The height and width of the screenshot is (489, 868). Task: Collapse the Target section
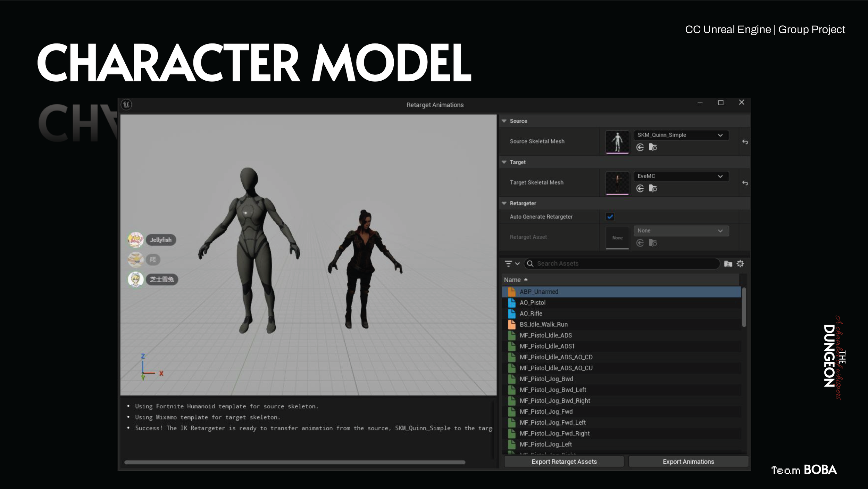[x=504, y=162]
